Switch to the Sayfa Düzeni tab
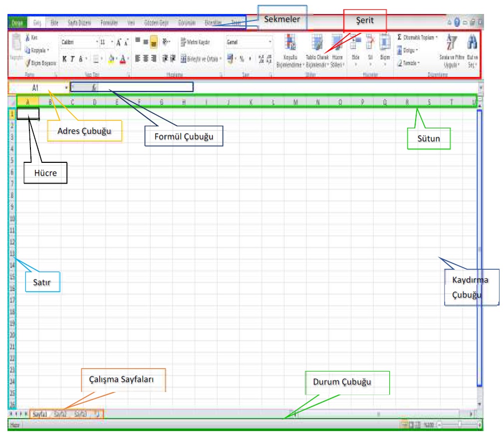This screenshot has width=504, height=437. [79, 23]
